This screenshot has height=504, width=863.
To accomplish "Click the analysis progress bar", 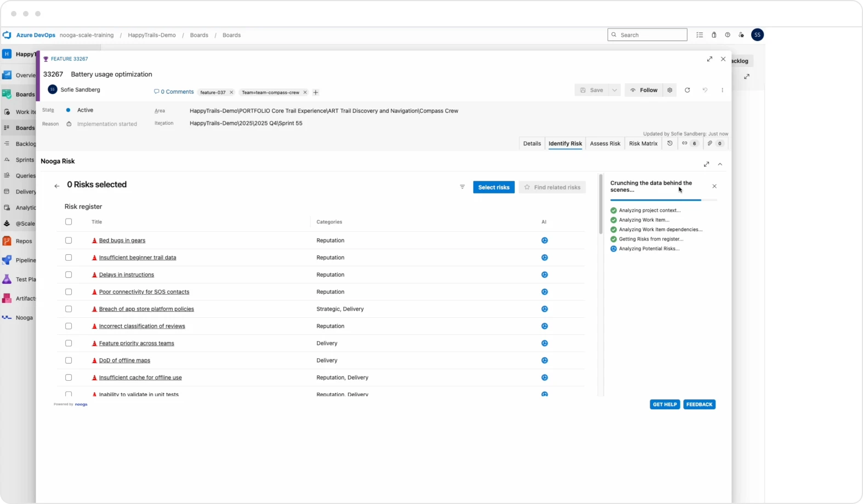I will [x=663, y=201].
